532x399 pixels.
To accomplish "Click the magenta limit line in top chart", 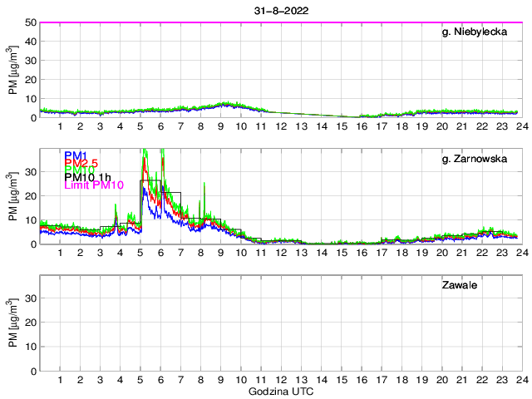I will [x=280, y=22].
